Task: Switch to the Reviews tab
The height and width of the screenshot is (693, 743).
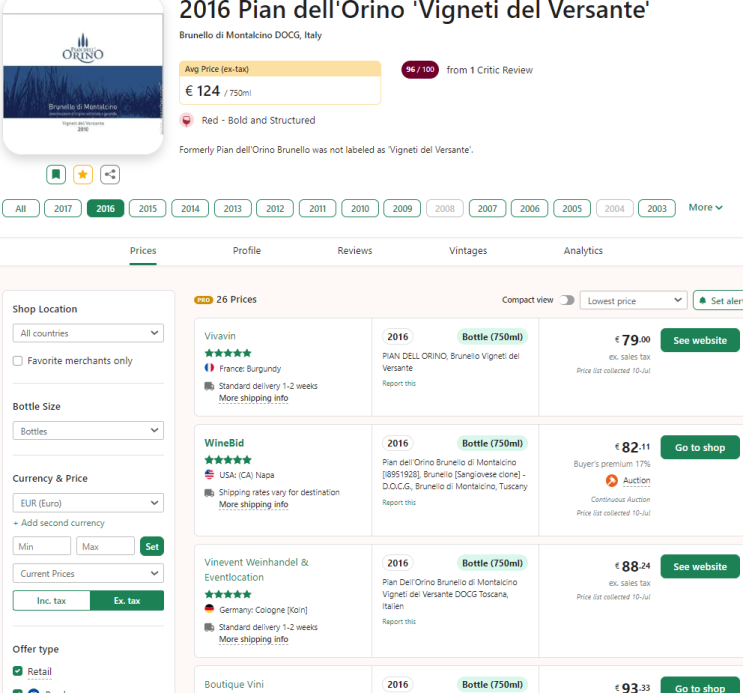Action: coord(354,251)
